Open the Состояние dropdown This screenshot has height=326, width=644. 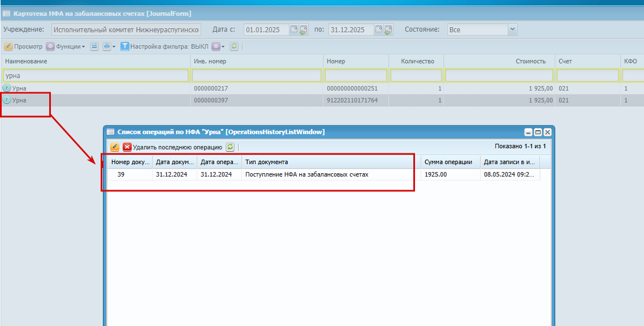(x=512, y=29)
